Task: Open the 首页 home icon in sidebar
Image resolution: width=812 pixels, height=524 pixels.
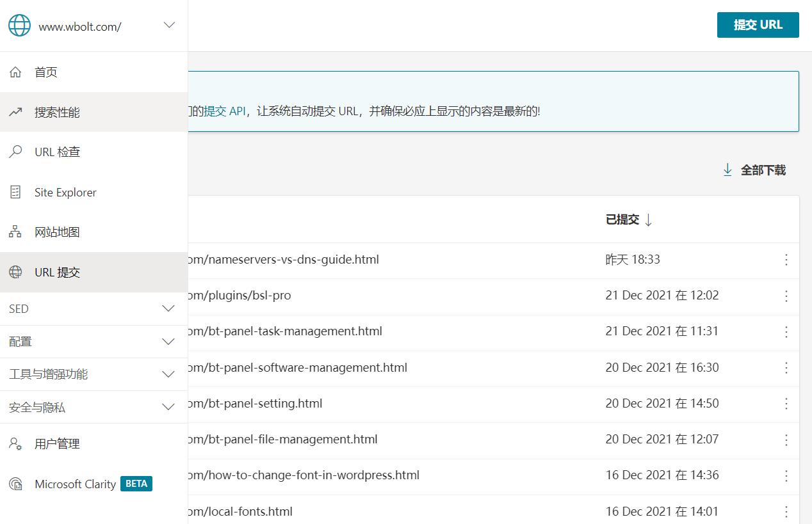Action: [x=15, y=72]
